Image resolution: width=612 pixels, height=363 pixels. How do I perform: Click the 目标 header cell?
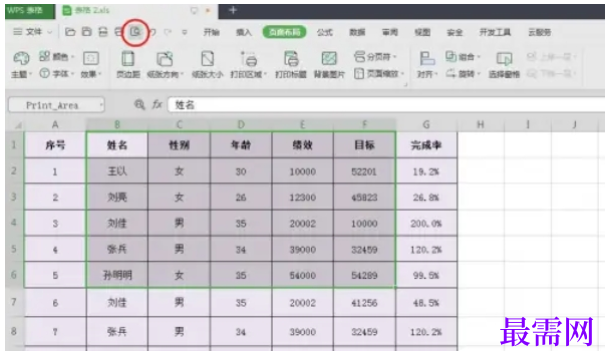point(364,145)
